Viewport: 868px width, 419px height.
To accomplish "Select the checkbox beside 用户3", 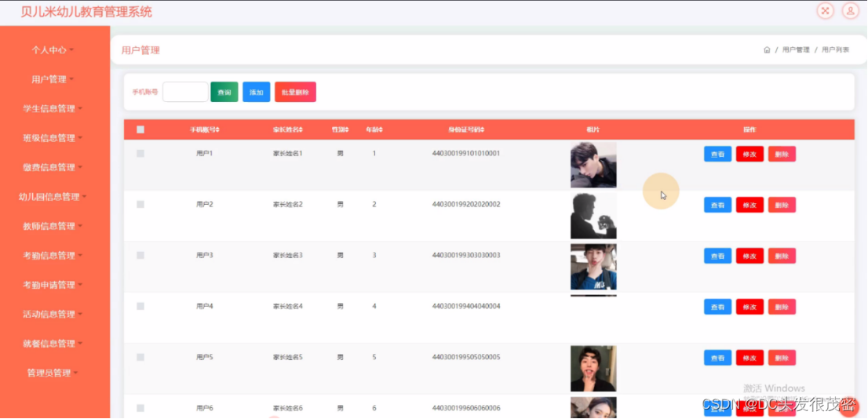I will [x=140, y=255].
